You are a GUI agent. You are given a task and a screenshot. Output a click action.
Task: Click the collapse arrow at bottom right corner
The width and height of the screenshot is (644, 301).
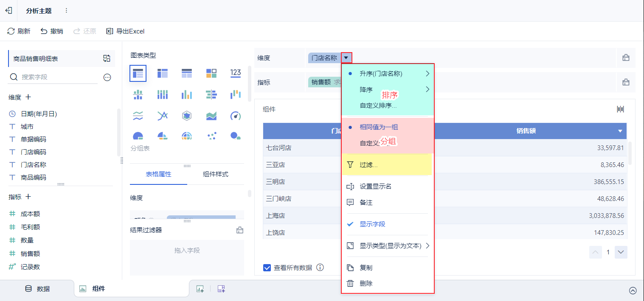click(633, 290)
